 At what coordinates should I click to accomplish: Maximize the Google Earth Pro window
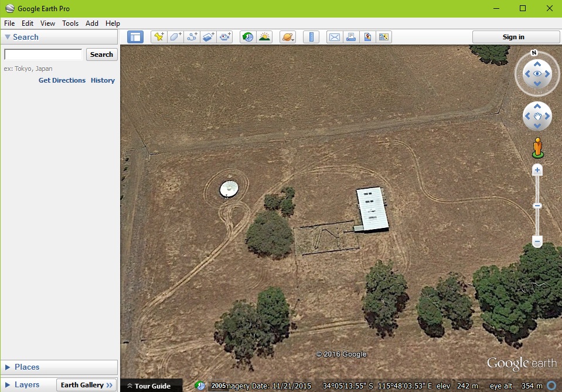pos(523,8)
